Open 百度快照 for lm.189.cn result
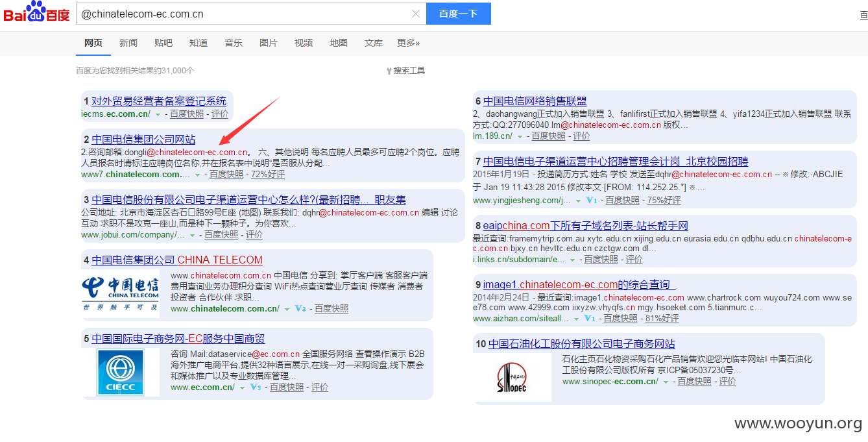This screenshot has width=868, height=442. coord(549,136)
